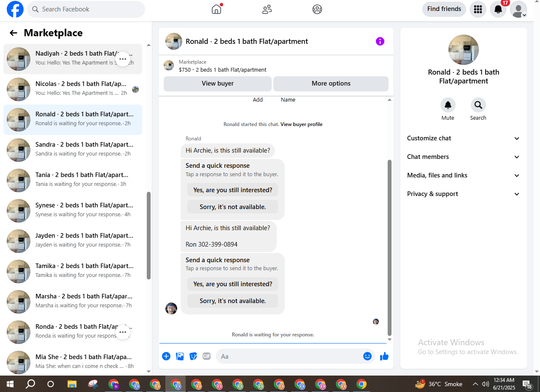540x392 pixels.
Task: Click the Search Facebook field
Action: pyautogui.click(x=86, y=9)
